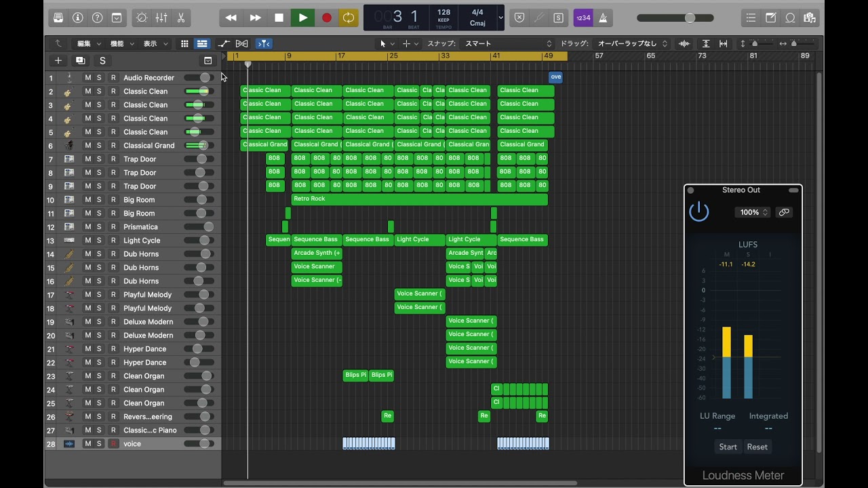Open the Editors with the scissors icon
Screen dimensions: 868x488
(180, 18)
